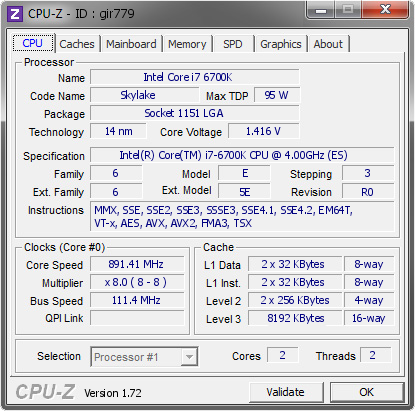415x411 pixels.
Task: Click the L1 Inst. size 2 x 32 KBytes
Action: [295, 282]
